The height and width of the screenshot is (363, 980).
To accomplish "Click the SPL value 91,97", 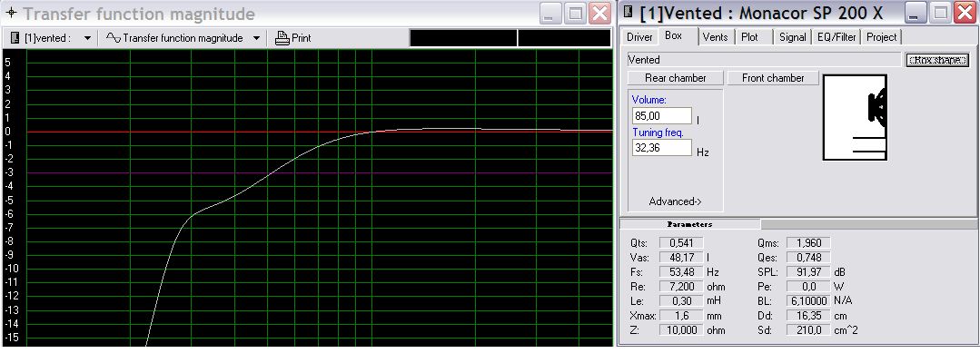I will [808, 271].
